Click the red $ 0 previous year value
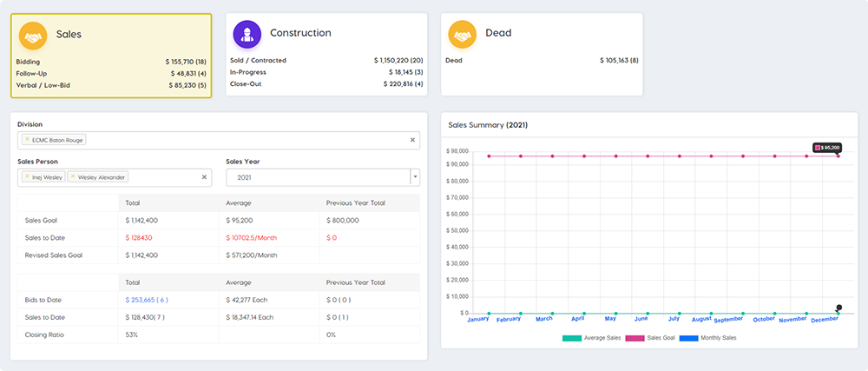868x371 pixels. click(332, 238)
